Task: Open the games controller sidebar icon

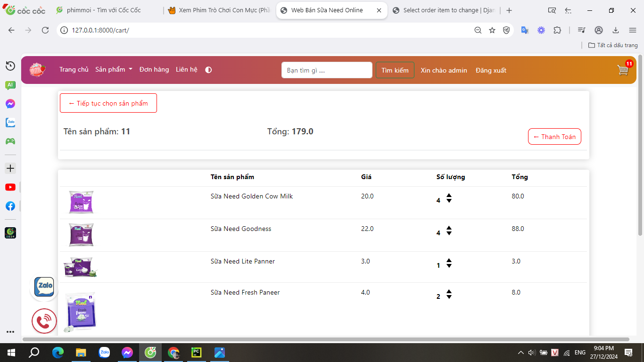Action: [x=10, y=141]
